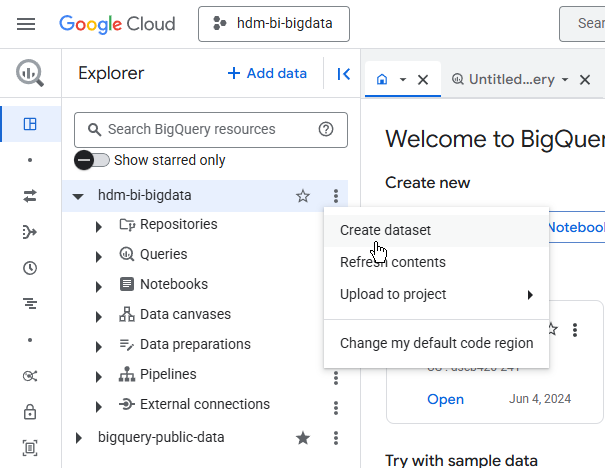This screenshot has width=605, height=468.
Task: Select the Data canvases tree item
Action: click(x=185, y=314)
